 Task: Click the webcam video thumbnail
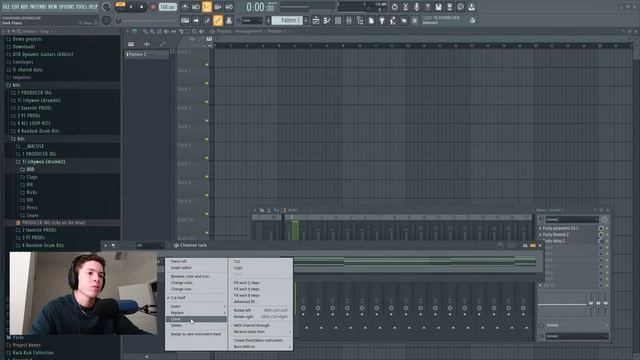pos(83,293)
